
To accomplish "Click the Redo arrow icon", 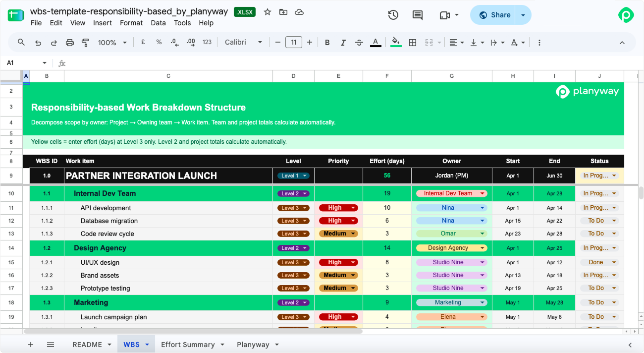I will [54, 43].
